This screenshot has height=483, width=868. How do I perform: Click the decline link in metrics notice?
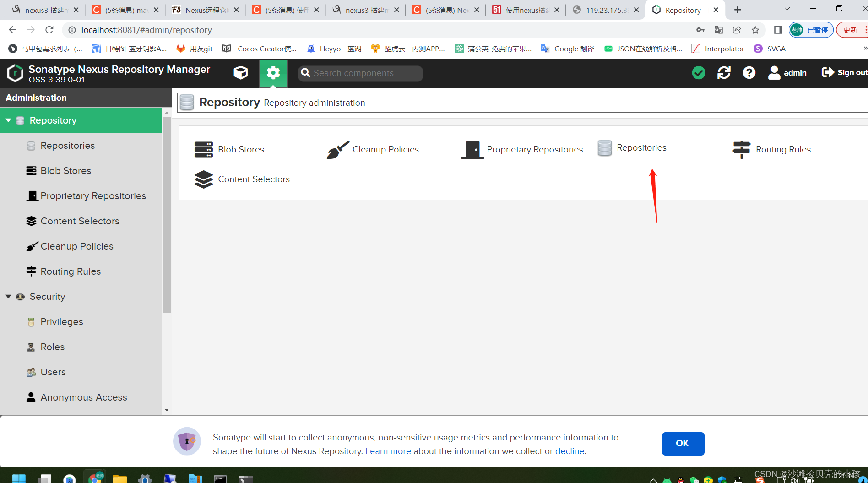[570, 451]
